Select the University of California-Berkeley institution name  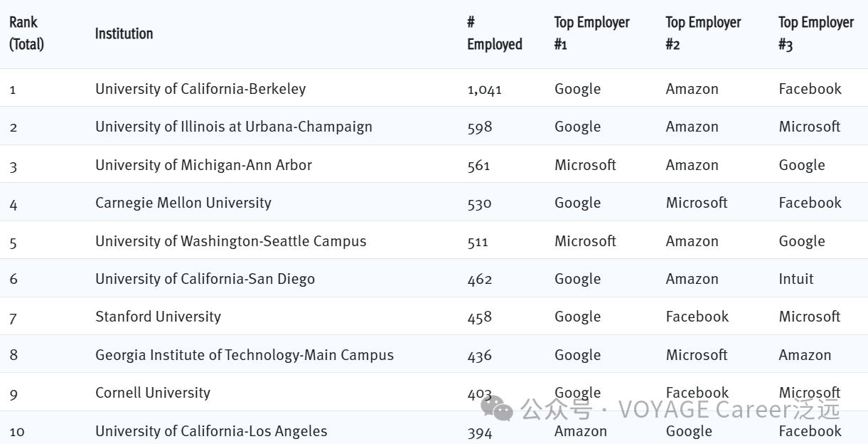pyautogui.click(x=200, y=89)
